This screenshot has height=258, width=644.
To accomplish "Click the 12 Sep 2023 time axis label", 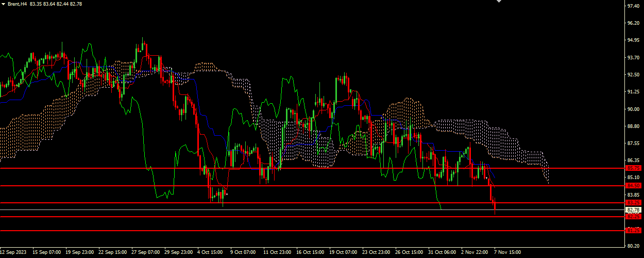I will click(x=12, y=253).
